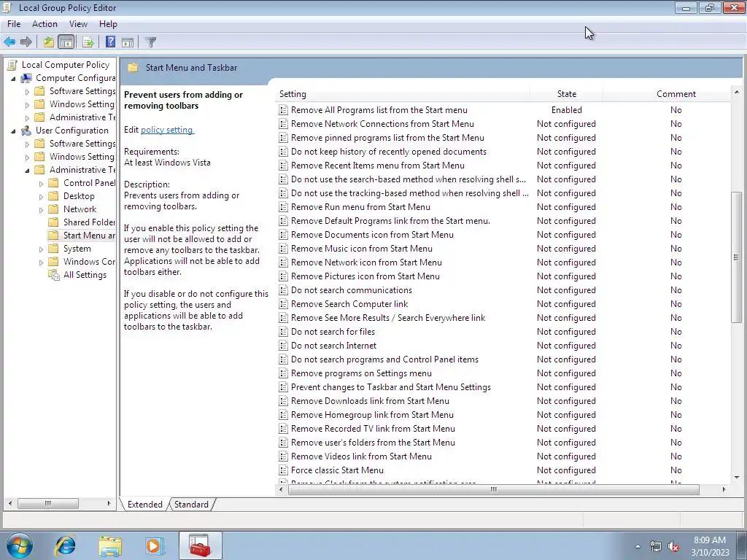Click the tree pane horizontal scrollbar thumb
Viewport: 747px width, 560px height.
(x=47, y=503)
